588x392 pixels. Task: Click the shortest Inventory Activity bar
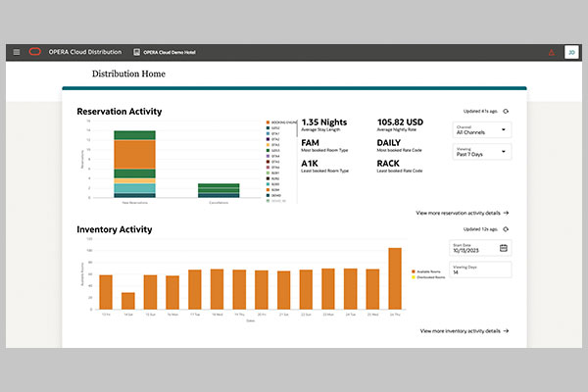128,301
